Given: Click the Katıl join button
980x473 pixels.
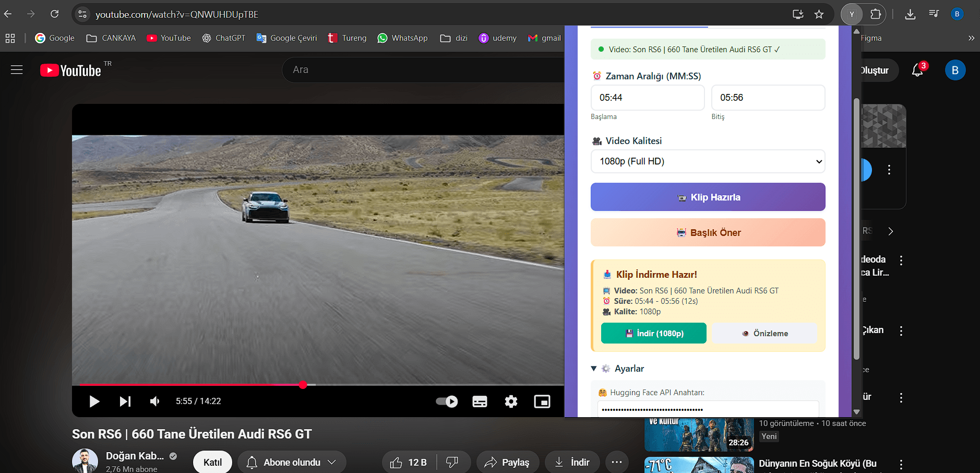Looking at the screenshot, I should (x=212, y=463).
